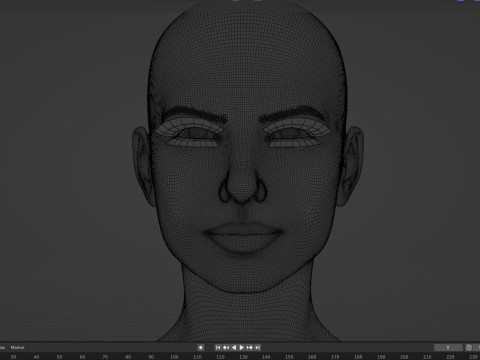Click frame 70 on timeline ruler
The height and width of the screenshot is (360, 480).
pyautogui.click(x=105, y=357)
